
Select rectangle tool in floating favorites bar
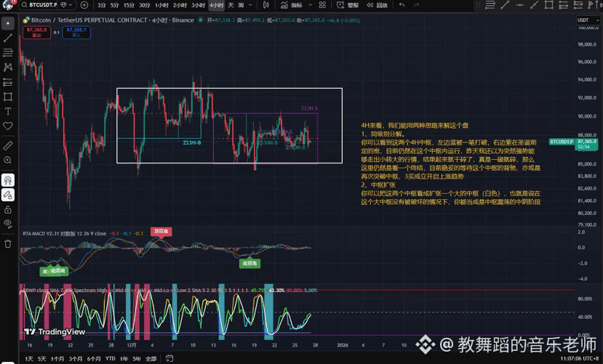point(549,5)
